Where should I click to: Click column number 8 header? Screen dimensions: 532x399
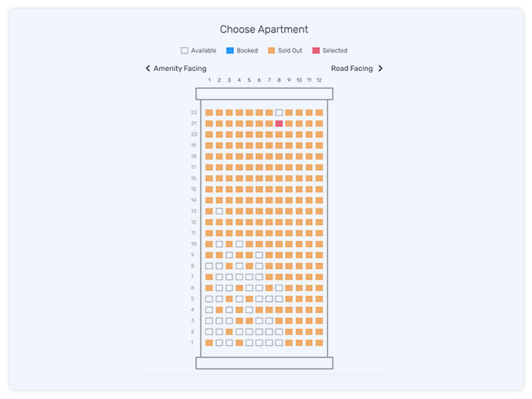click(279, 80)
